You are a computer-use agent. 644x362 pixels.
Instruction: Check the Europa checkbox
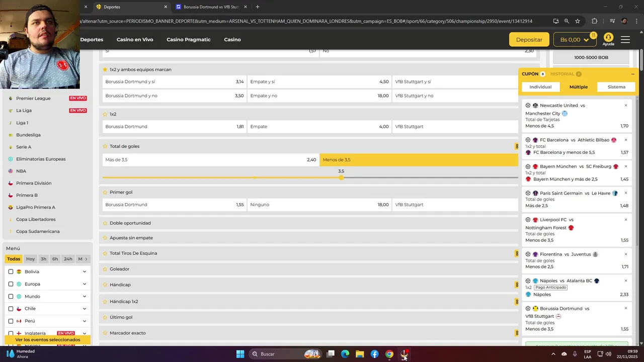(x=11, y=284)
